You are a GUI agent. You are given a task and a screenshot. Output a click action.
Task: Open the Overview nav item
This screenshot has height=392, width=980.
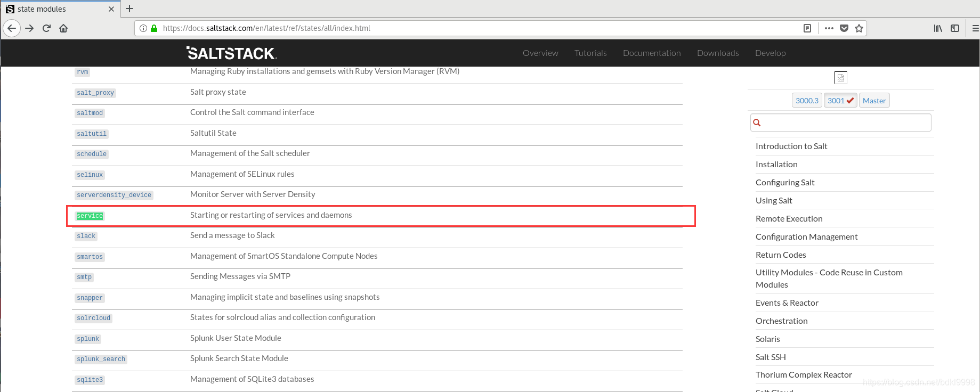540,53
